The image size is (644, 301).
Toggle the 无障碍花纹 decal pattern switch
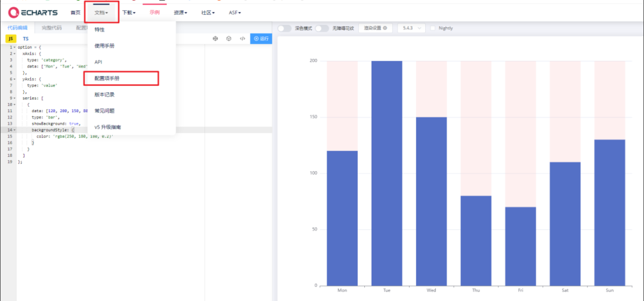322,29
